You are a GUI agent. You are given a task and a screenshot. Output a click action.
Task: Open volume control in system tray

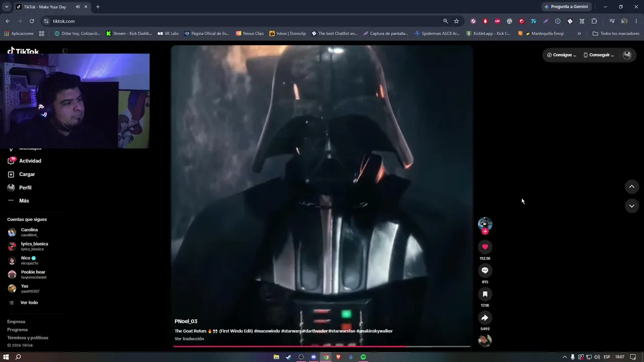point(597,357)
